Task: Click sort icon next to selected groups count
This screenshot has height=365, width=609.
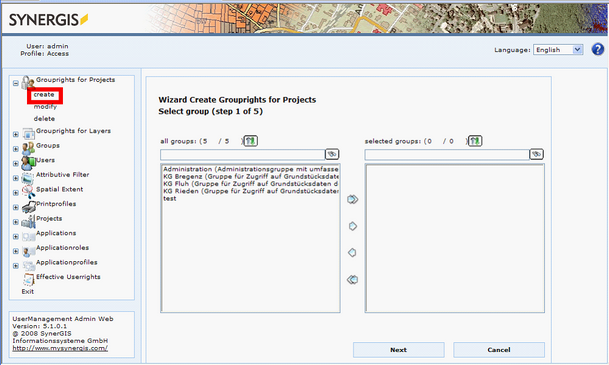Action: click(475, 141)
